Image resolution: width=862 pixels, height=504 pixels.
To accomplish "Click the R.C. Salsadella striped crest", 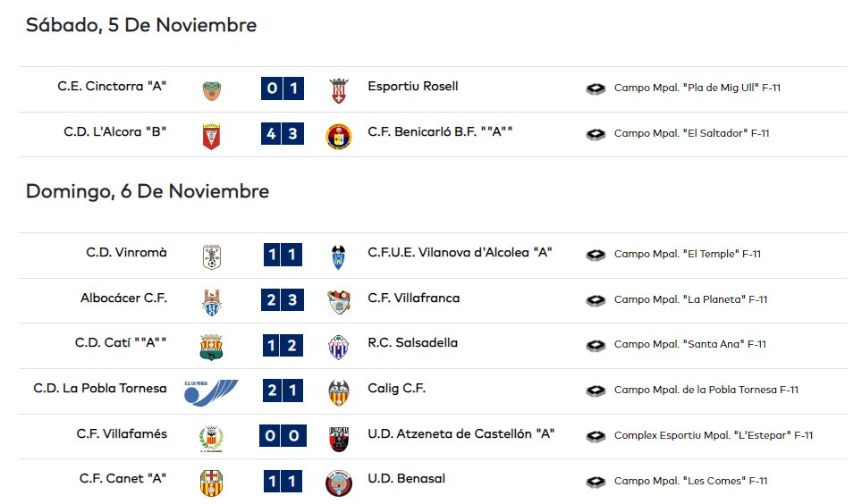I will click(x=339, y=348).
